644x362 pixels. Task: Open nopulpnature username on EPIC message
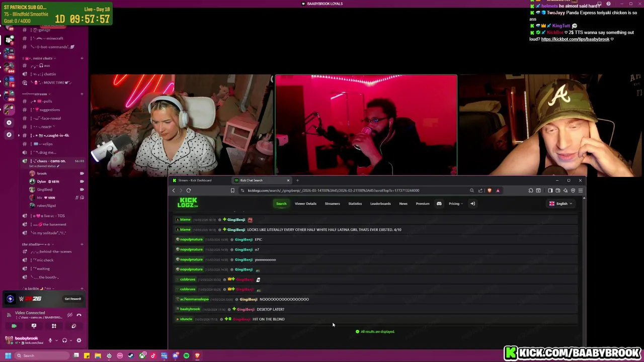191,240
